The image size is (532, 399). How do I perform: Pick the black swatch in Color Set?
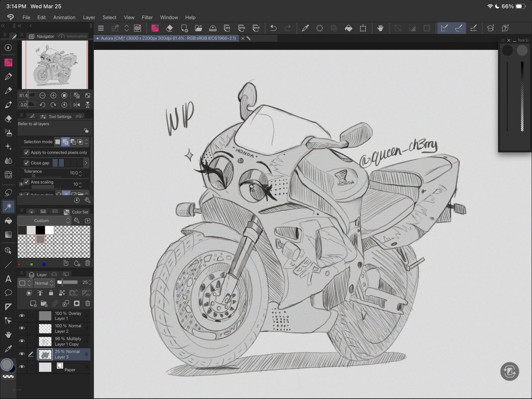point(40,230)
